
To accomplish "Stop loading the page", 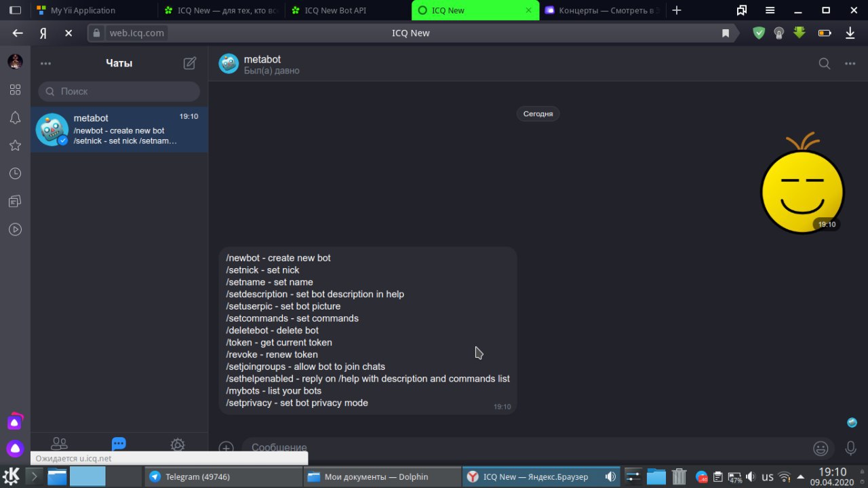I will tap(68, 33).
